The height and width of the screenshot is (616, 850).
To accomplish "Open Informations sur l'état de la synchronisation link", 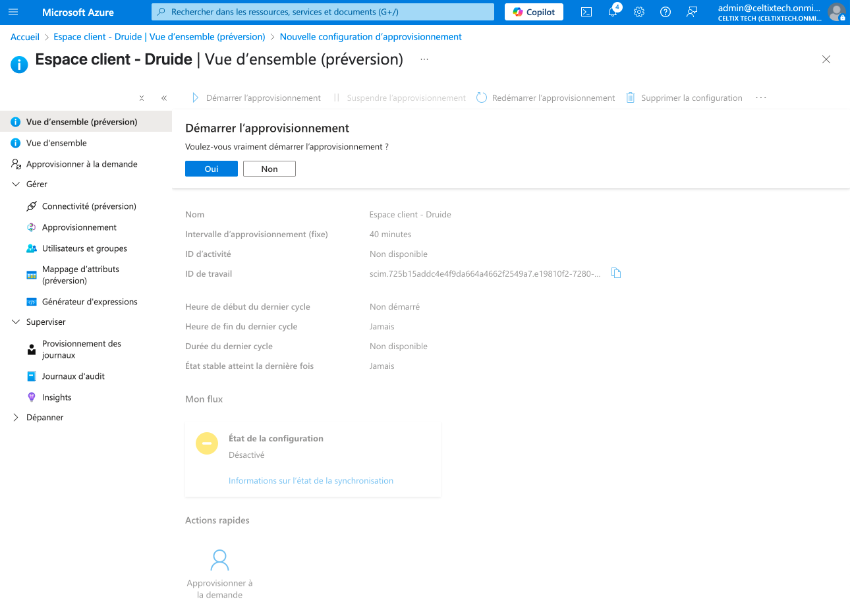I will [311, 481].
